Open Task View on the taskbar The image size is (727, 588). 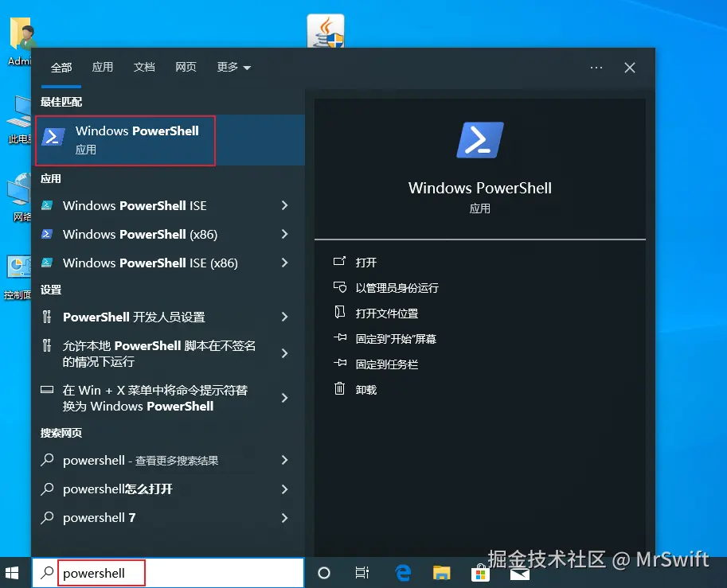[362, 573]
